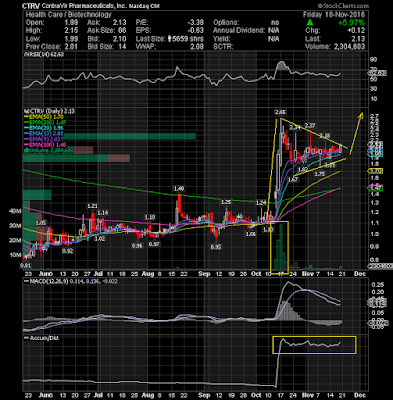Click the EPS value -0.63
Viewport: 393px width, 400px height.
[x=195, y=31]
